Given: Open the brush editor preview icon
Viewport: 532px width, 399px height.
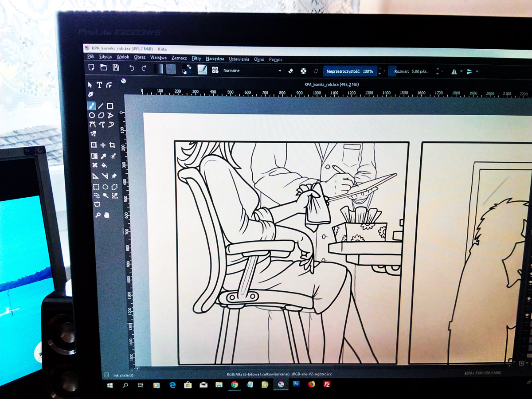Looking at the screenshot, I should (x=202, y=69).
